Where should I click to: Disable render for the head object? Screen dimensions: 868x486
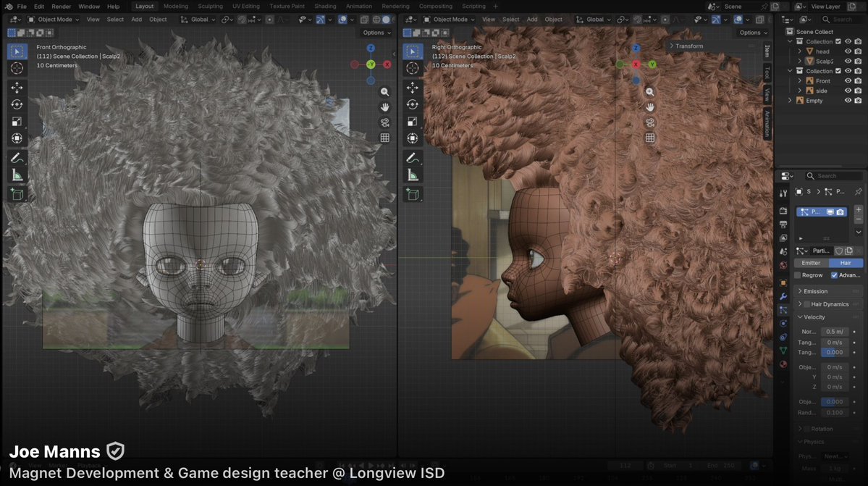click(x=858, y=51)
